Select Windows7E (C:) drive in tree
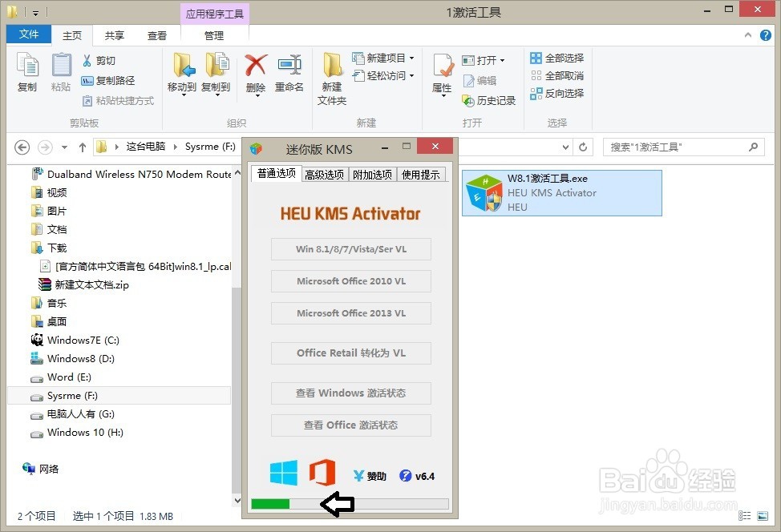 pos(75,341)
